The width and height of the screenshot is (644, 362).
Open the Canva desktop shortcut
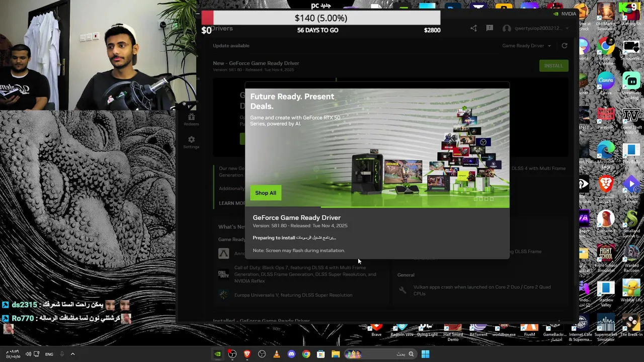point(606,83)
